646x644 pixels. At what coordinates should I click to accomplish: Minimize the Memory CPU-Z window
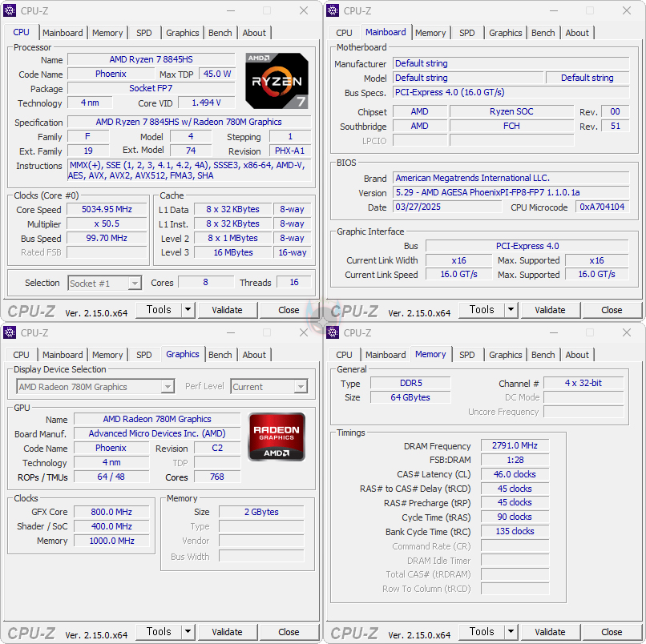(554, 332)
